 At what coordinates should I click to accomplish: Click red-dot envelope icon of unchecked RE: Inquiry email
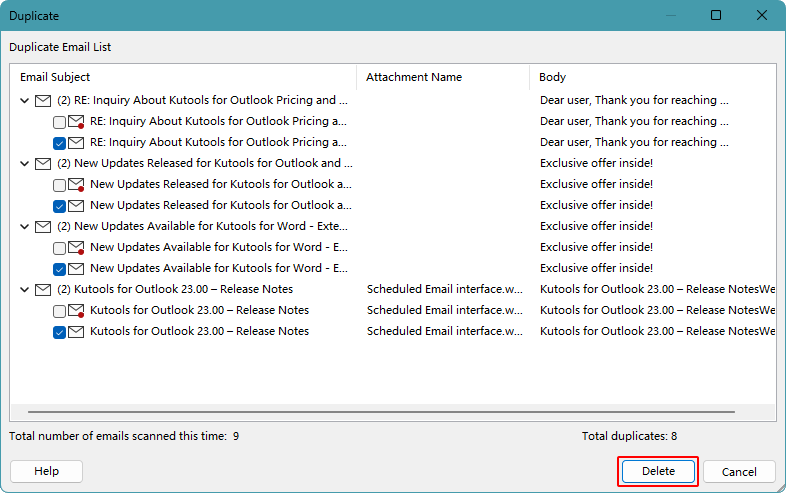click(76, 122)
